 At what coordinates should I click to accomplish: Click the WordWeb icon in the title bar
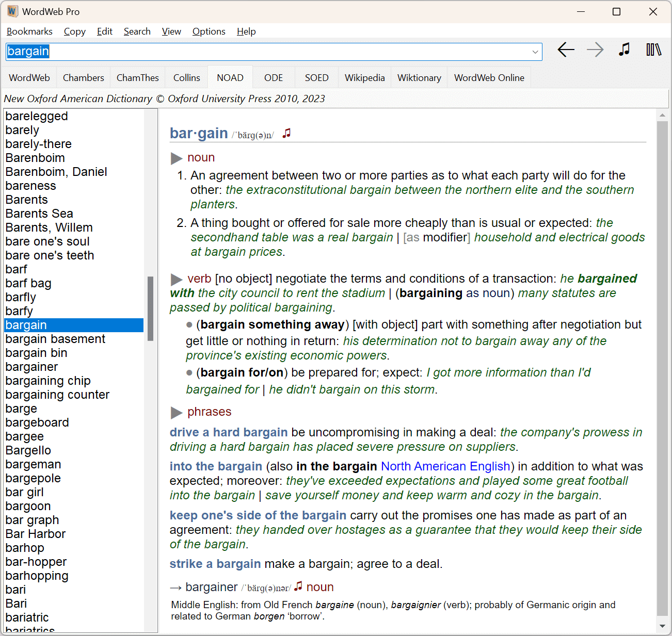point(11,11)
